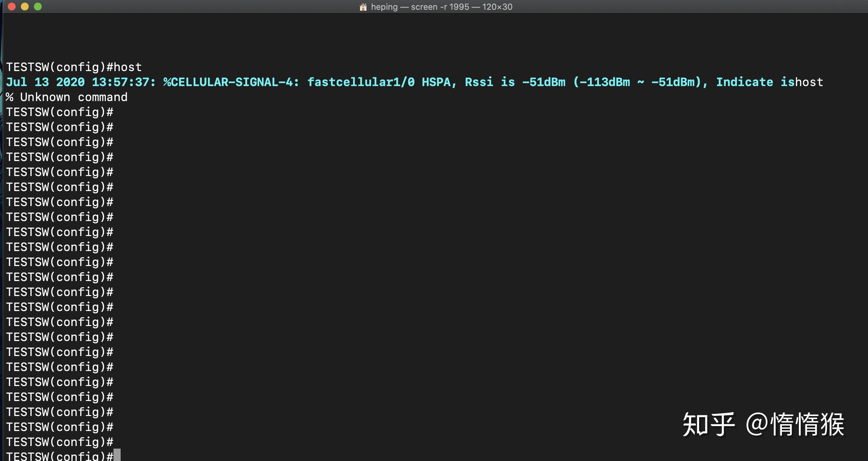Screen dimensions: 868x461
Task: Click 'fastcellular1/0' interface name in log
Action: [361, 82]
